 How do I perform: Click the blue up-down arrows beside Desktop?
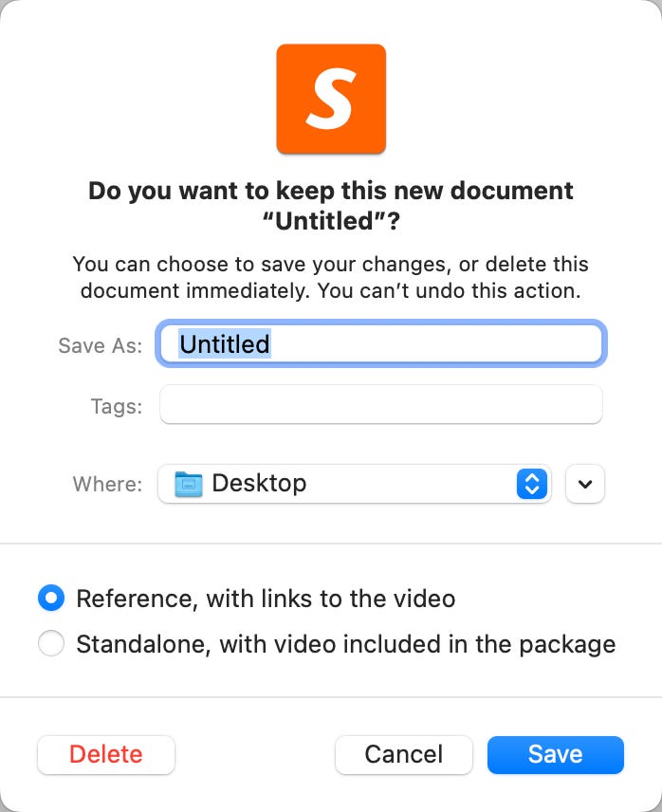coord(532,484)
